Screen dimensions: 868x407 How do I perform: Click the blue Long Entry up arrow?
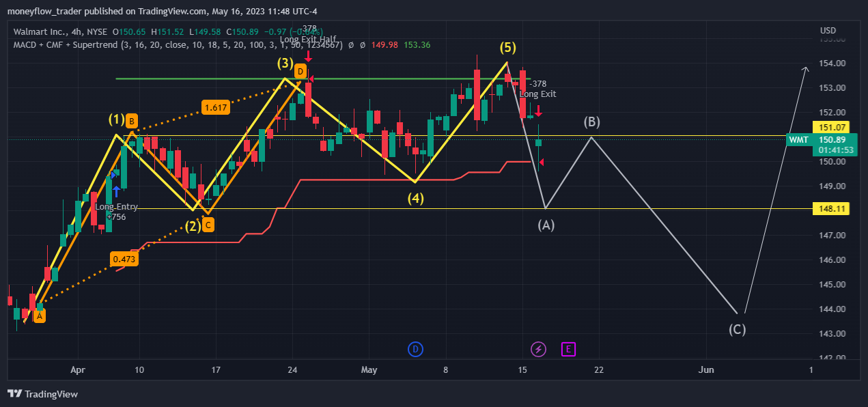tap(116, 191)
